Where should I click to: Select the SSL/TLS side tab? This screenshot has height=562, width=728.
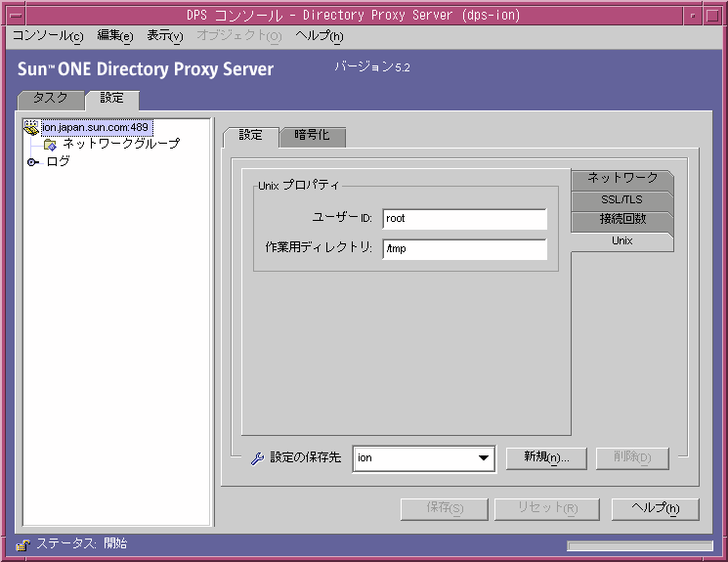pyautogui.click(x=622, y=200)
